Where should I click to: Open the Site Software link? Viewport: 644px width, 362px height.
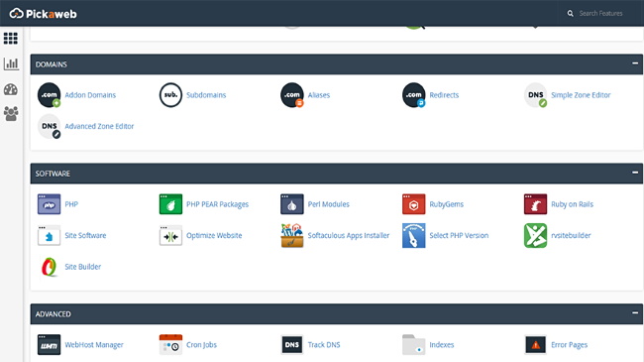pyautogui.click(x=85, y=235)
